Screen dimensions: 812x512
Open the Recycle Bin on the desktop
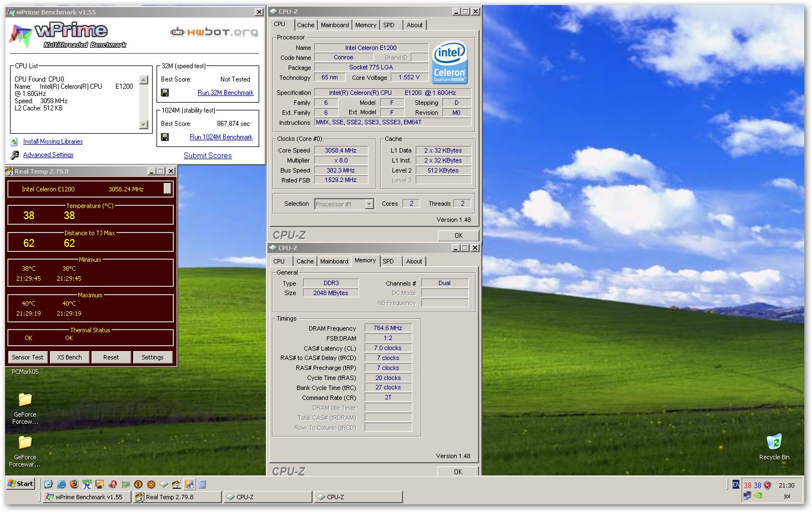(x=774, y=442)
